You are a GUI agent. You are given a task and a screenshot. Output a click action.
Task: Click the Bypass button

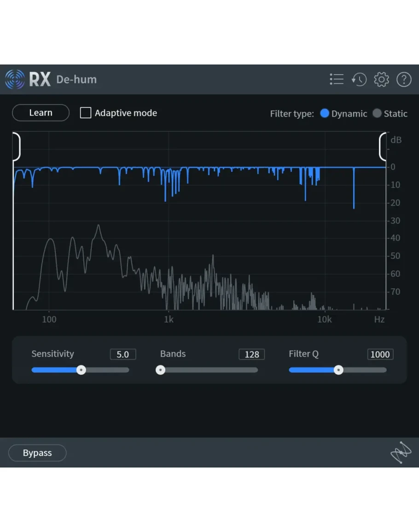tap(37, 453)
